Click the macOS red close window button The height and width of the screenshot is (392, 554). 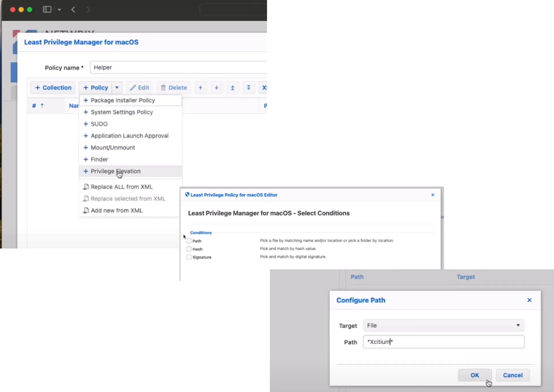[x=13, y=9]
